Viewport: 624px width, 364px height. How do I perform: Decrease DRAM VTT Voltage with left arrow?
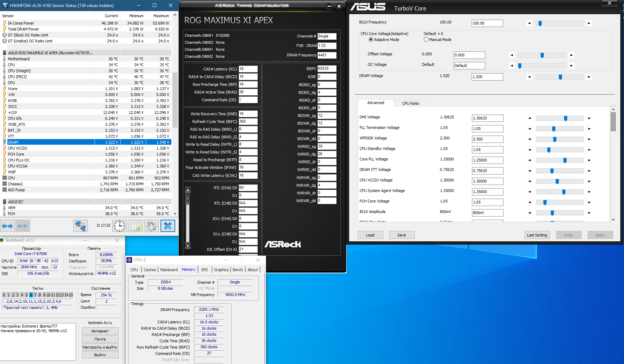[x=529, y=171]
